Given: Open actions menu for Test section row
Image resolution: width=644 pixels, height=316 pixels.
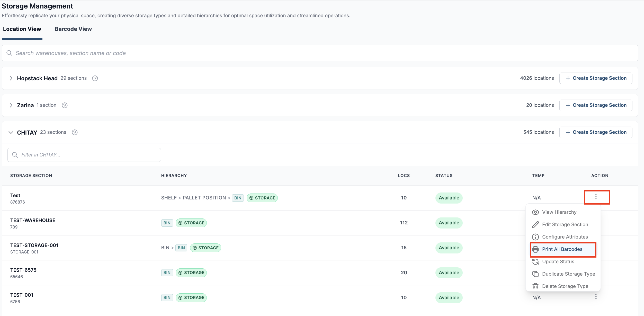Looking at the screenshot, I should [x=596, y=197].
